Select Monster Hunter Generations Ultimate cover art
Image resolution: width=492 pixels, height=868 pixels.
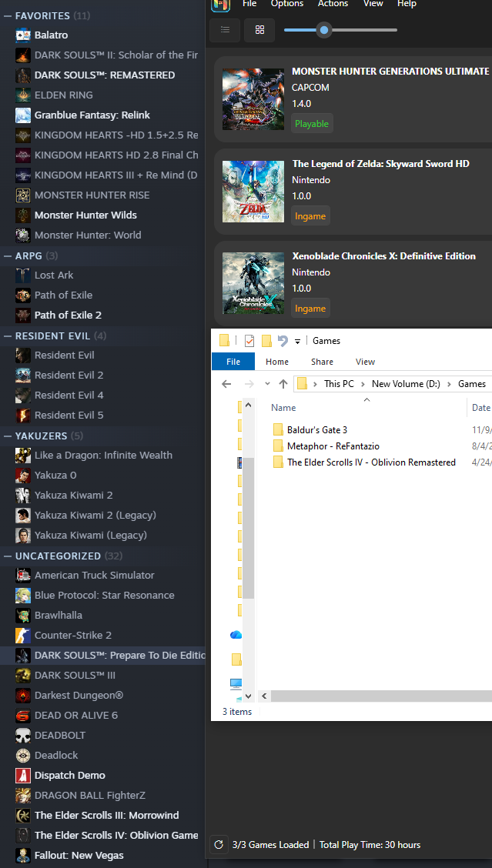[253, 99]
